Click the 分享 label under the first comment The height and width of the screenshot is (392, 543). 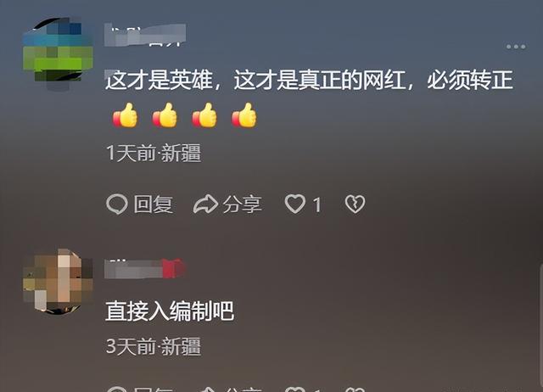242,204
